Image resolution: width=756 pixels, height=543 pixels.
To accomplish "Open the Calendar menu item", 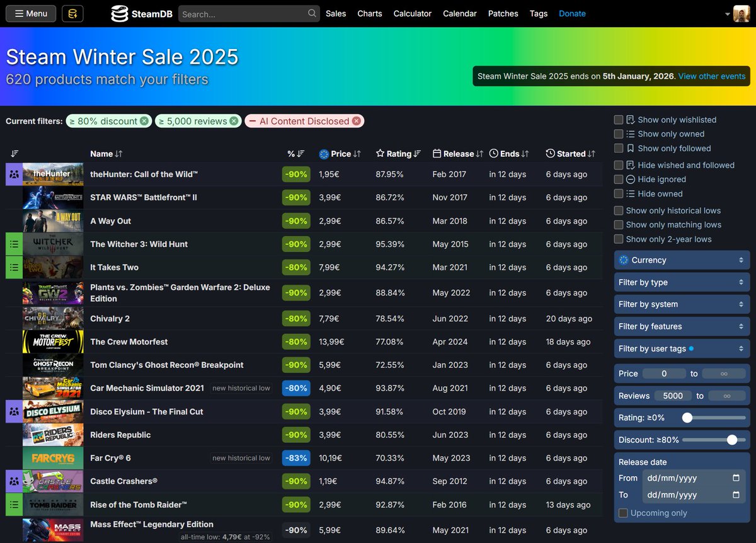I will [x=460, y=13].
